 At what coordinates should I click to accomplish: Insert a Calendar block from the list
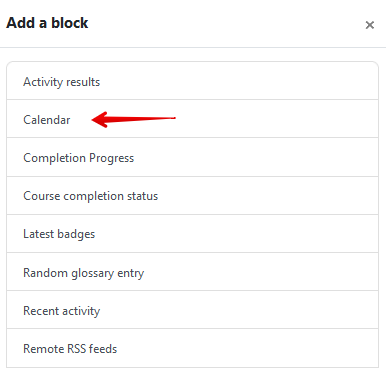coord(193,119)
